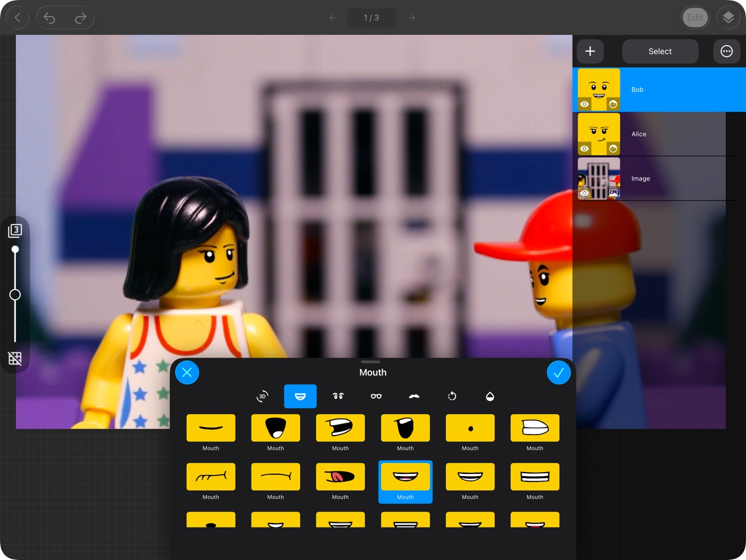This screenshot has height=560, width=746.
Task: Go back using the top-left arrow
Action: 17,18
